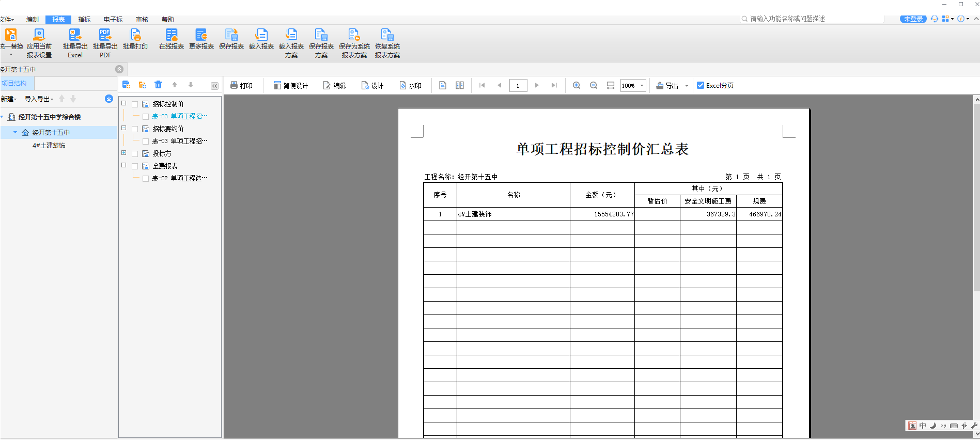Check the 表-02 单项工程造 checkbox
The height and width of the screenshot is (440, 980).
pos(146,179)
